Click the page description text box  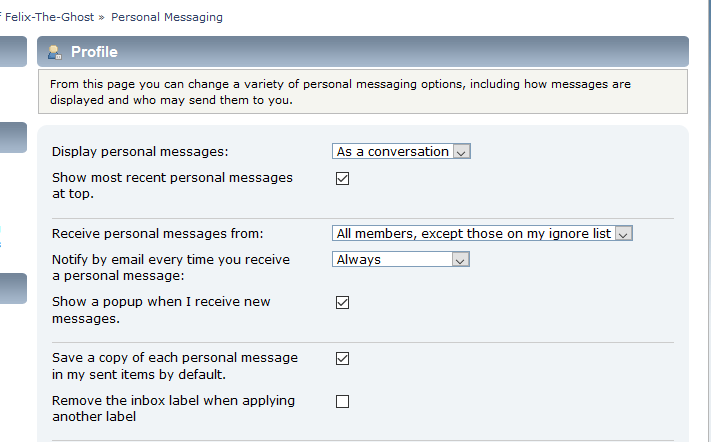coord(363,92)
